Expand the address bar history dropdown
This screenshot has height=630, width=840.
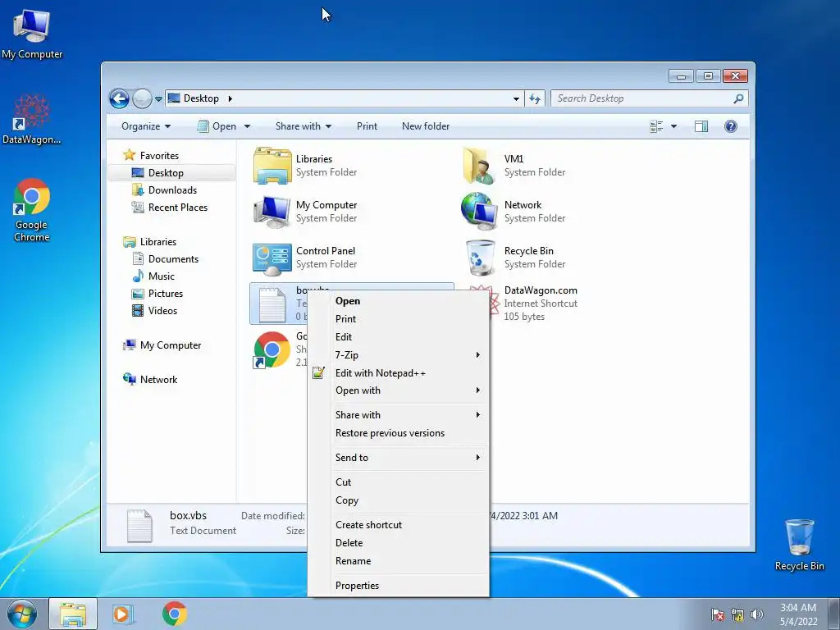pyautogui.click(x=516, y=98)
